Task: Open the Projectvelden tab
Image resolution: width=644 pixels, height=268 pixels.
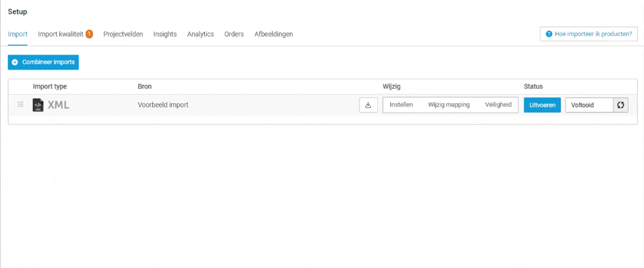Action: [x=123, y=34]
